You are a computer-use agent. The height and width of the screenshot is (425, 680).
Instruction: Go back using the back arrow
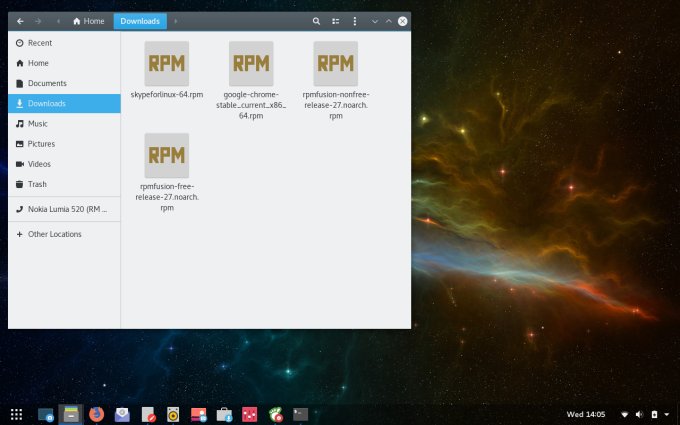point(20,21)
